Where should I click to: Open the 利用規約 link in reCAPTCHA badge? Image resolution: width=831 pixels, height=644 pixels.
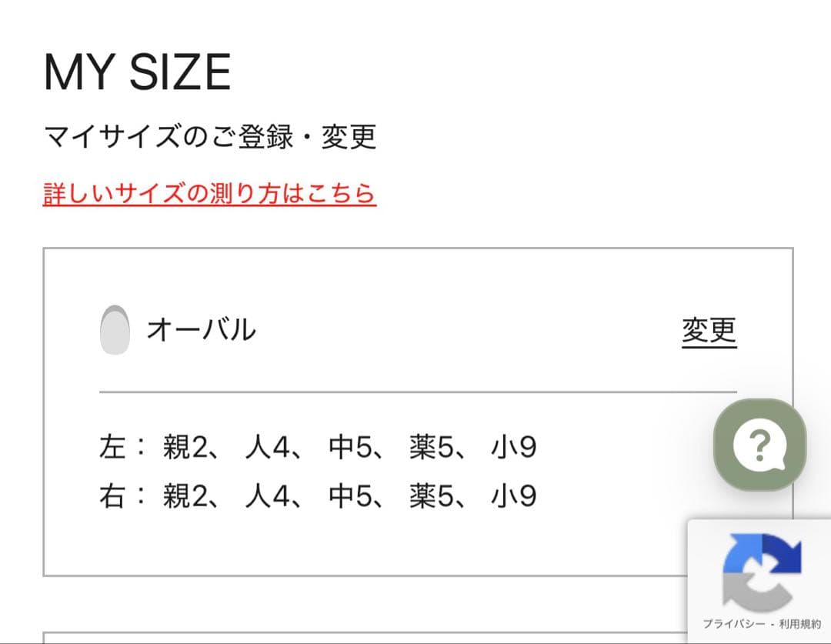point(799,624)
